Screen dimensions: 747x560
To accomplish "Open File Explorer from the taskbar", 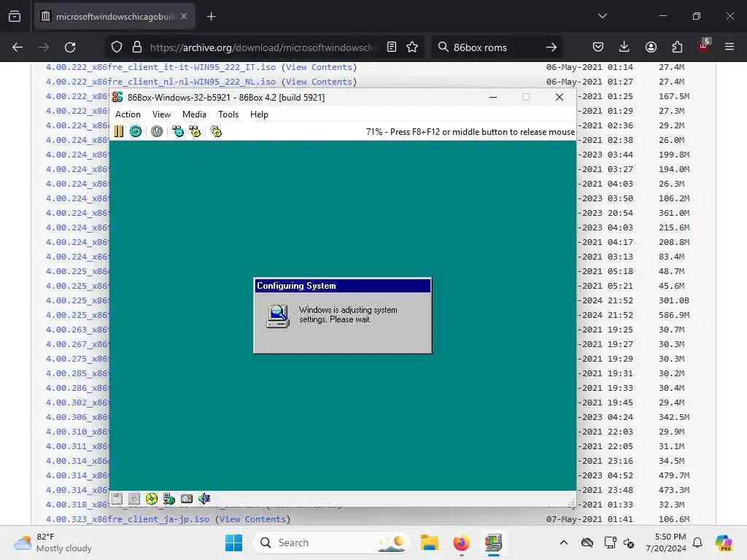I will pyautogui.click(x=429, y=542).
